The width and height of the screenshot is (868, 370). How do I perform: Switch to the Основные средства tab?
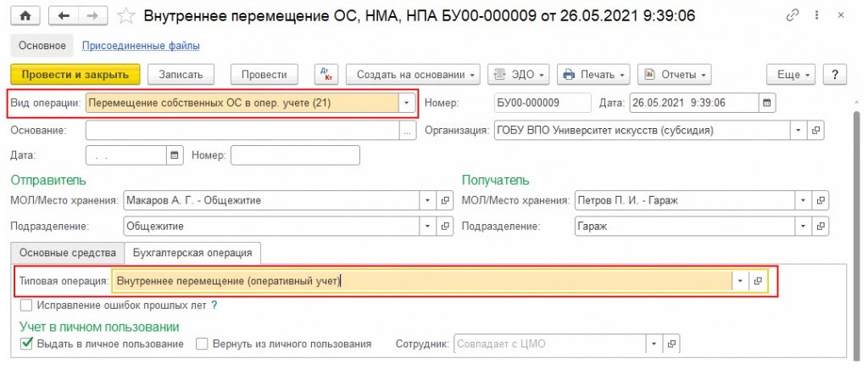point(67,253)
